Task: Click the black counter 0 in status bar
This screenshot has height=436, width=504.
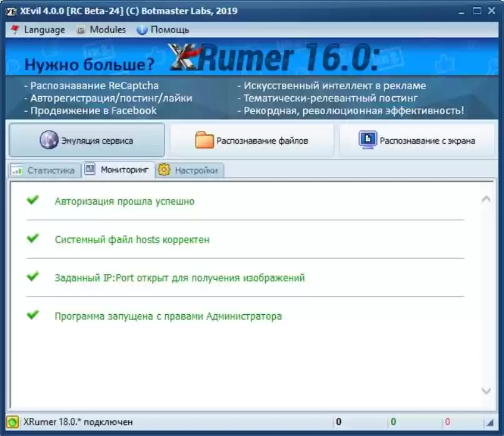Action: pyautogui.click(x=338, y=422)
